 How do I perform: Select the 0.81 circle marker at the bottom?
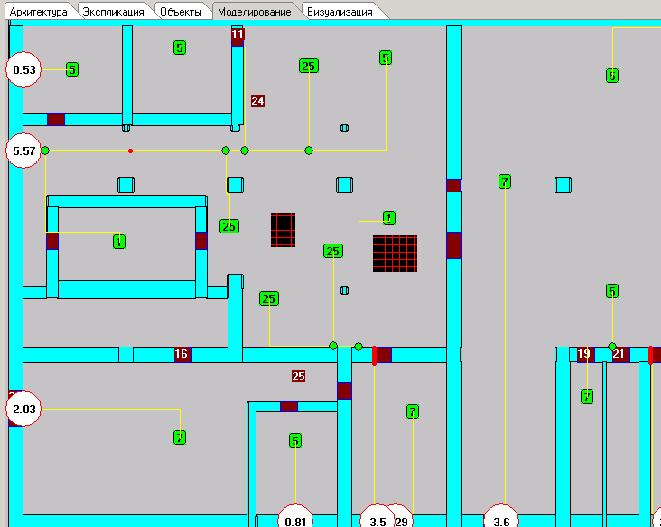click(295, 518)
